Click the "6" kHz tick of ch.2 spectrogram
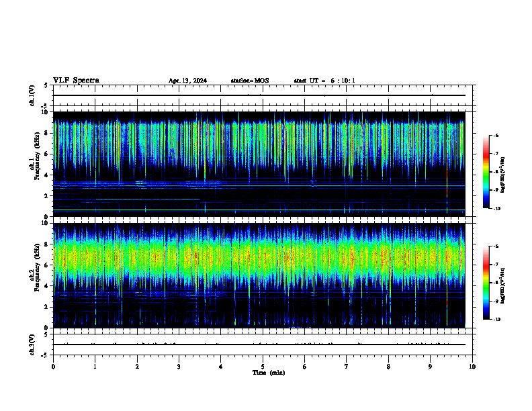The height and width of the screenshot is (411, 532). point(47,265)
